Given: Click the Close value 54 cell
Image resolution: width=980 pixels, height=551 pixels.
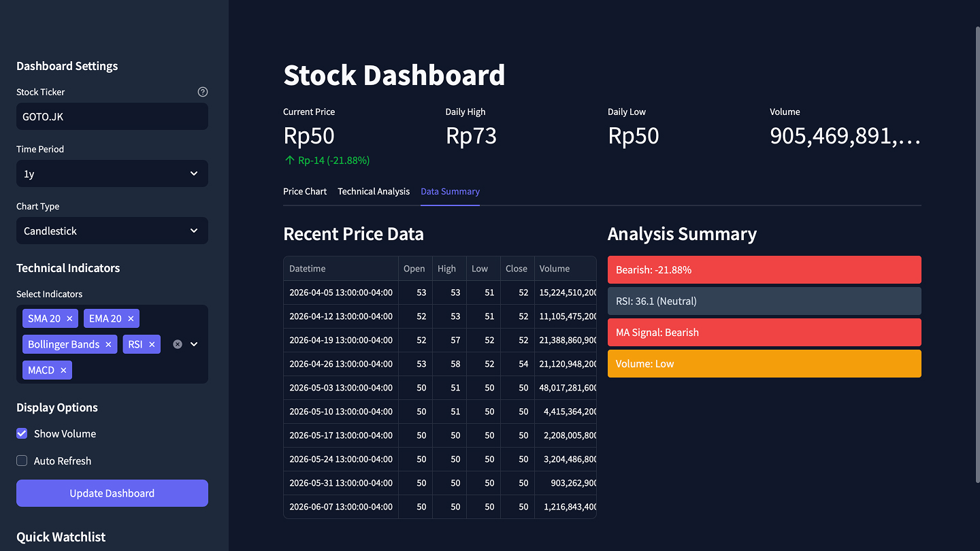Looking at the screenshot, I should tap(517, 364).
